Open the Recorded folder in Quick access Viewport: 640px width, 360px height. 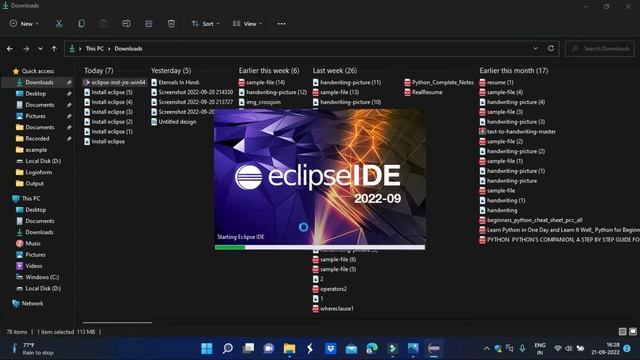point(37,138)
